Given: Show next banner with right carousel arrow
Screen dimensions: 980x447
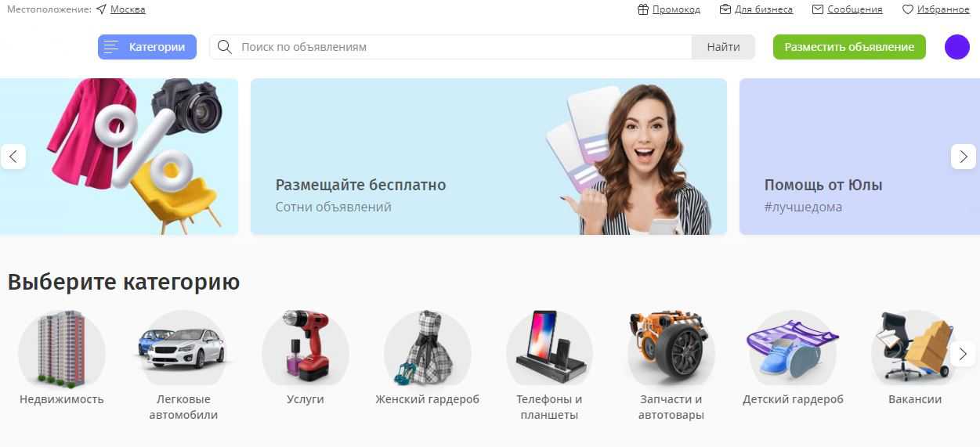Looking at the screenshot, I should (964, 157).
